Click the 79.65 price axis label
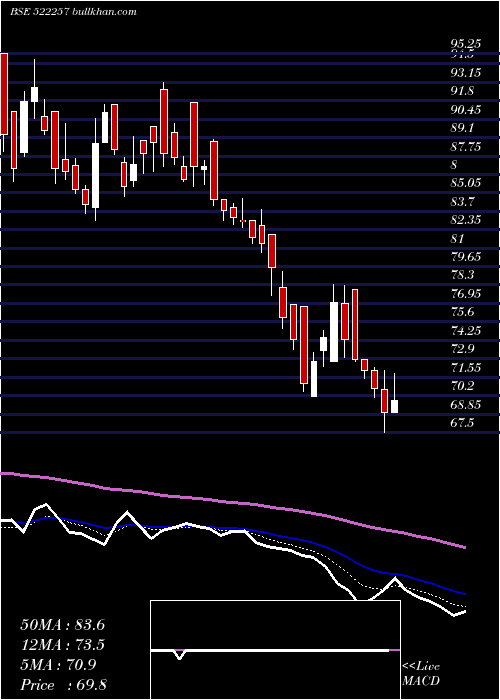This screenshot has height=700, width=500. click(x=466, y=257)
